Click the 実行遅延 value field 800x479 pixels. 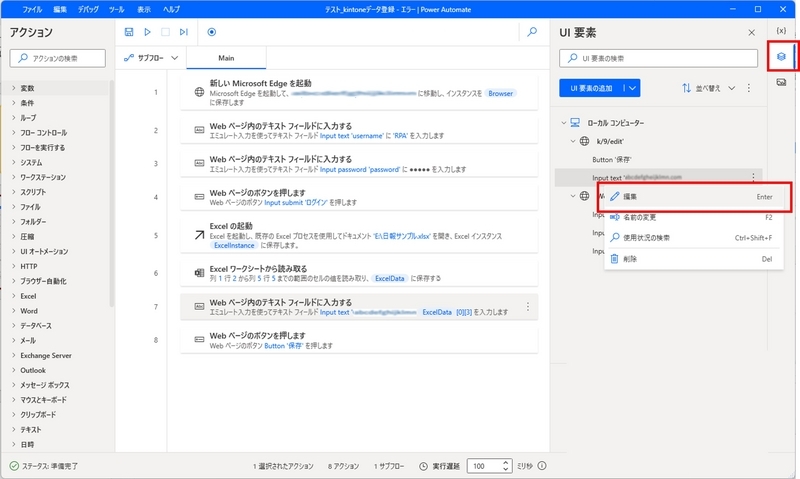click(484, 466)
